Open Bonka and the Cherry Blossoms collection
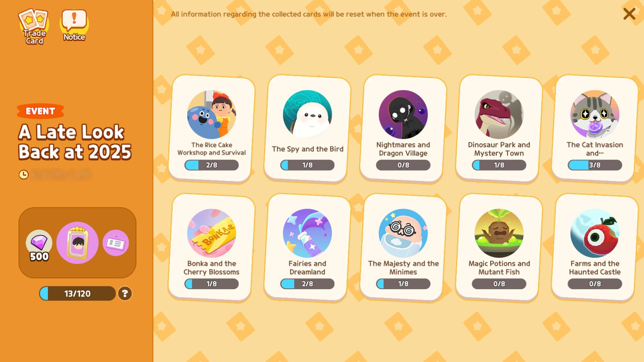 [x=212, y=247]
